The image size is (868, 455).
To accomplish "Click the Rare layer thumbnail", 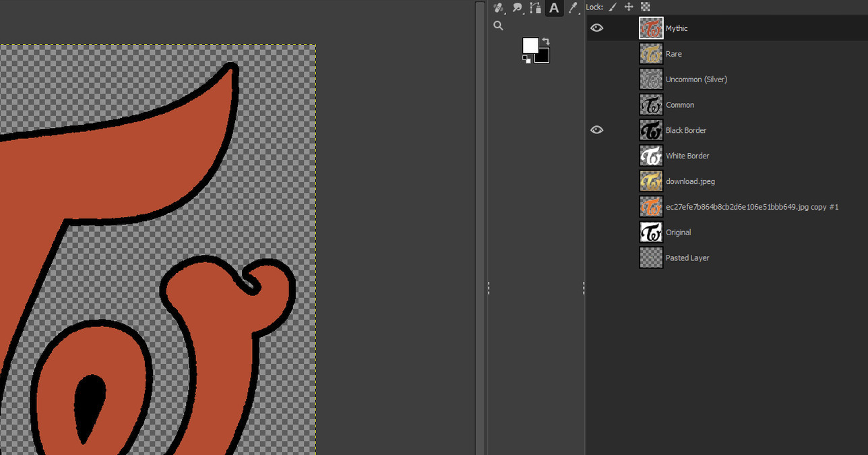I will tap(651, 53).
